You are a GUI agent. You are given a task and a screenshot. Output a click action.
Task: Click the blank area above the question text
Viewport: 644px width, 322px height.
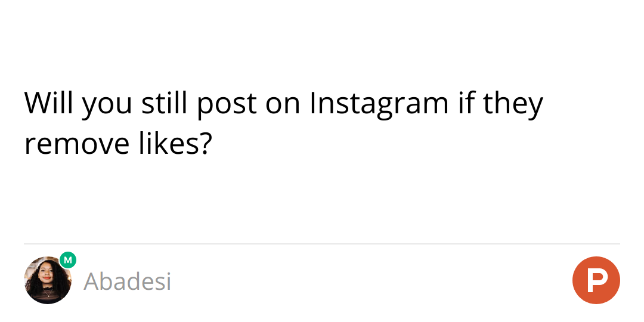[x=322, y=42]
